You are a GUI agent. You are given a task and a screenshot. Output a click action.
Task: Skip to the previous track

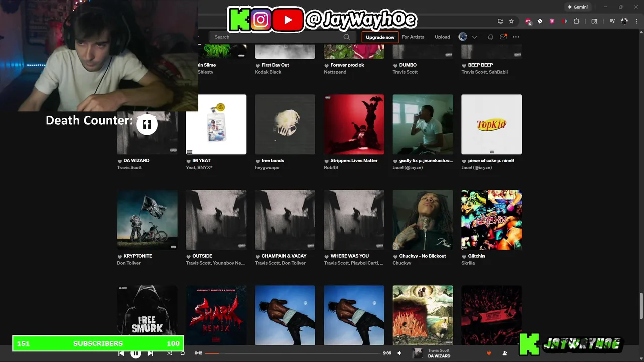pos(121,353)
